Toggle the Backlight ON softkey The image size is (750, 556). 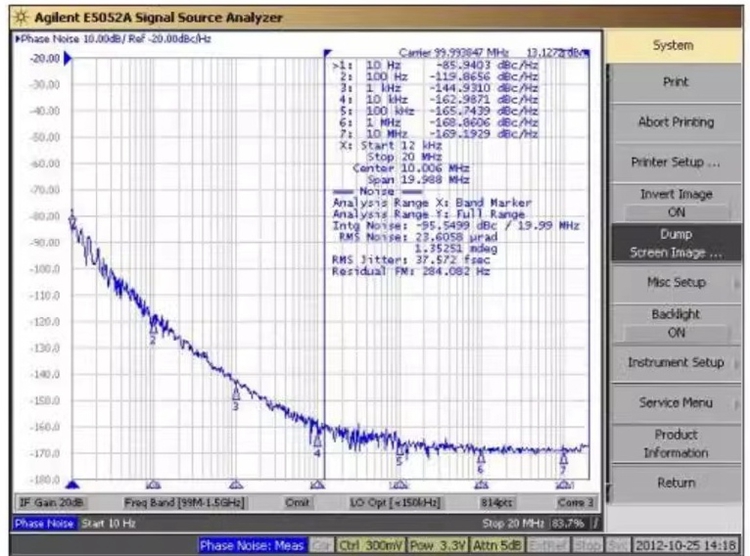(x=675, y=323)
